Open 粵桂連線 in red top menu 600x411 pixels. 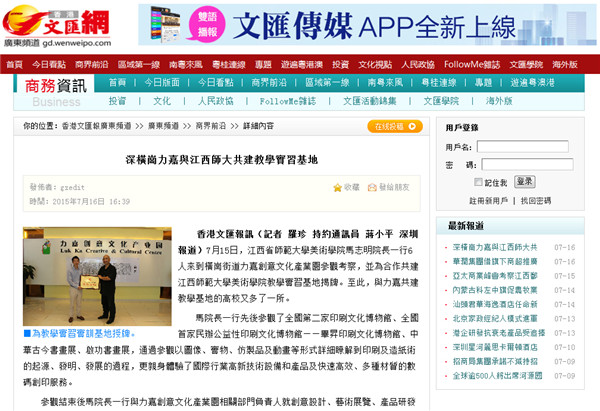point(229,65)
